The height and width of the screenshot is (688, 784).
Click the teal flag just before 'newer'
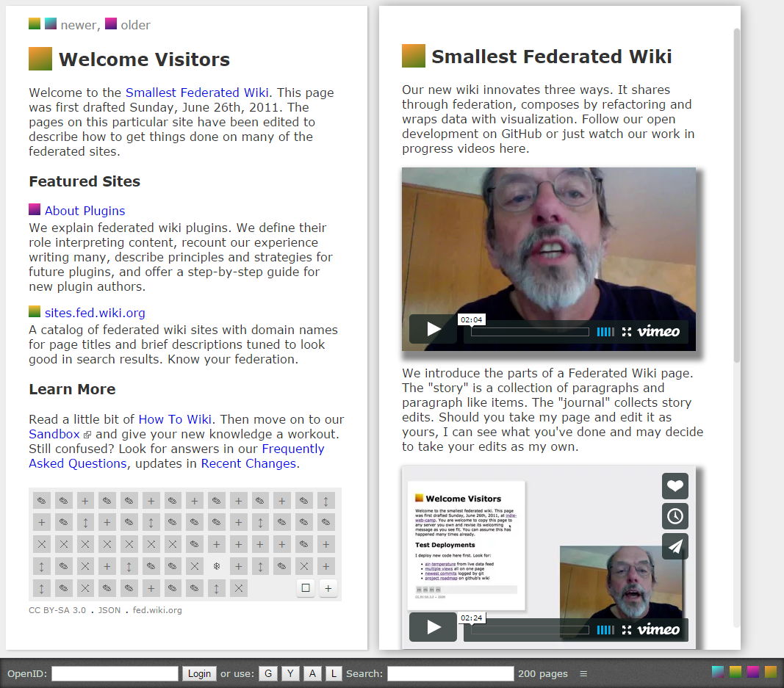[x=51, y=23]
